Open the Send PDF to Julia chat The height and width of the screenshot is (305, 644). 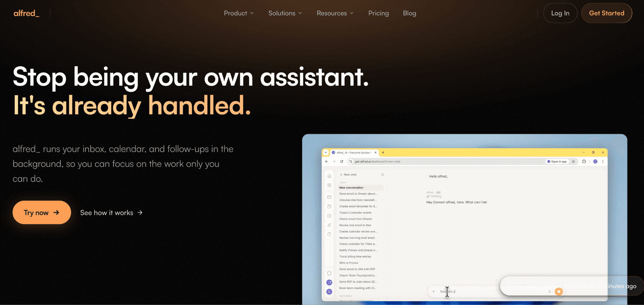[358, 282]
